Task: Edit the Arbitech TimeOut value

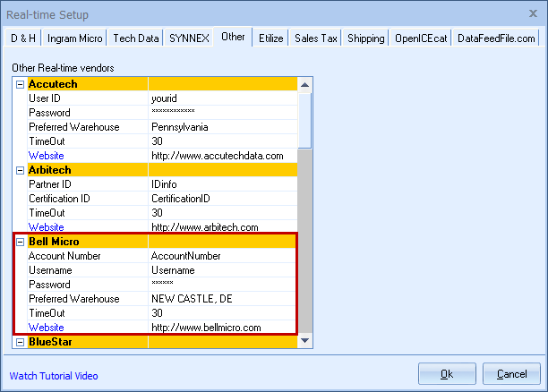Action: pyautogui.click(x=223, y=213)
